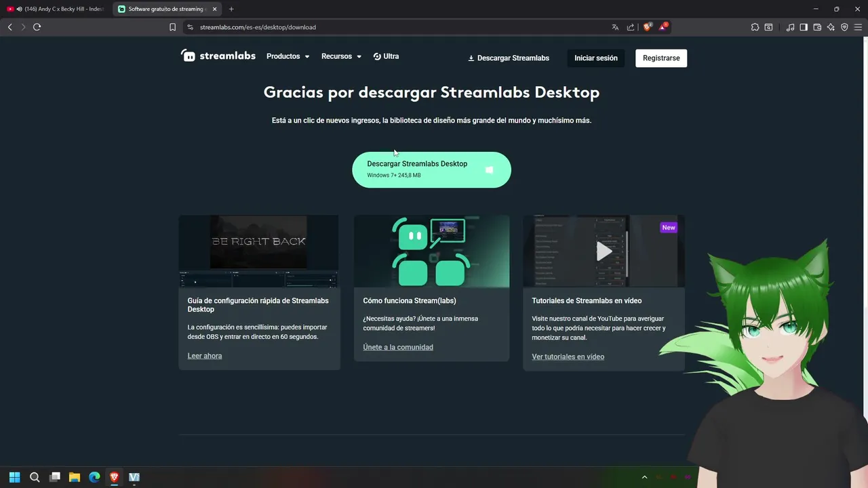Click the tab search icon in the toolbar
868x488 pixels.
pyautogui.click(x=768, y=27)
